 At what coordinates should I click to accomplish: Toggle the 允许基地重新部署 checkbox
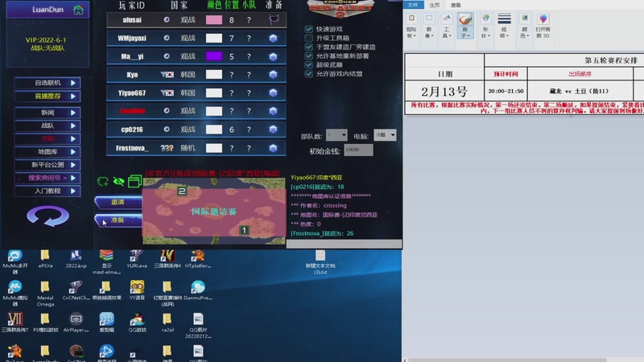pyautogui.click(x=308, y=56)
